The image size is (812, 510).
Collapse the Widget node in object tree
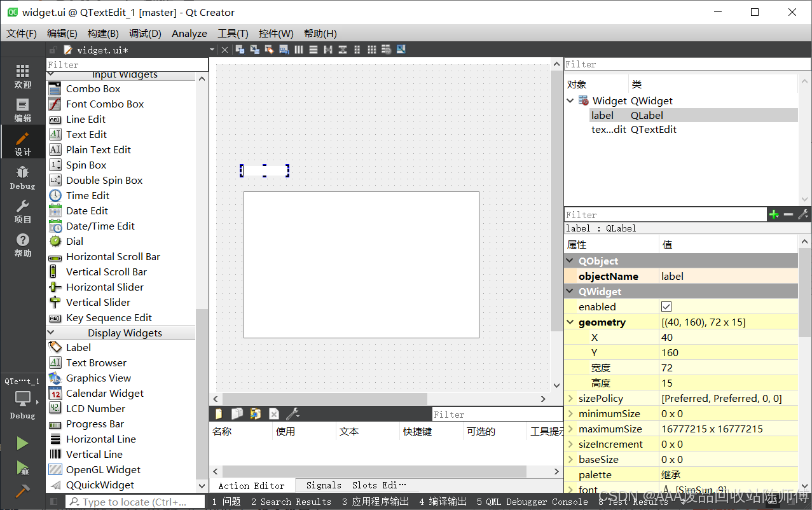(570, 100)
